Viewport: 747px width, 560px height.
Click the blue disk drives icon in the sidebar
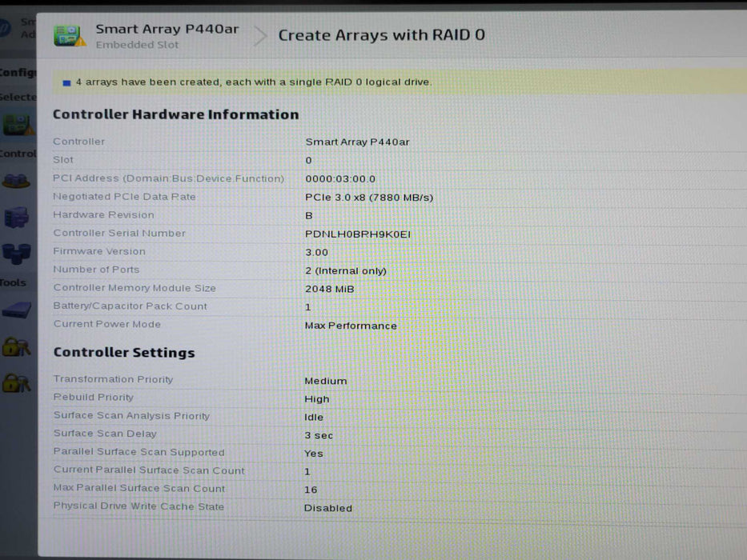tap(16, 254)
